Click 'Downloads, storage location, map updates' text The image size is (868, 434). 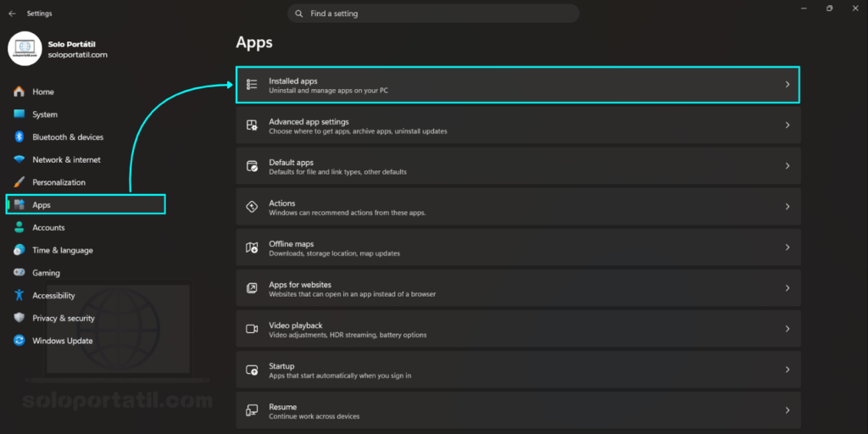334,253
